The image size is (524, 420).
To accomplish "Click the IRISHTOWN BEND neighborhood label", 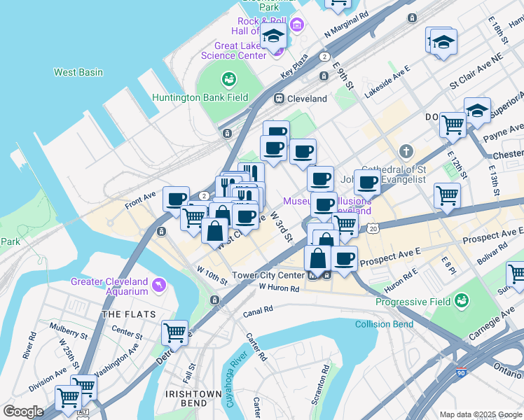I will click(194, 398).
